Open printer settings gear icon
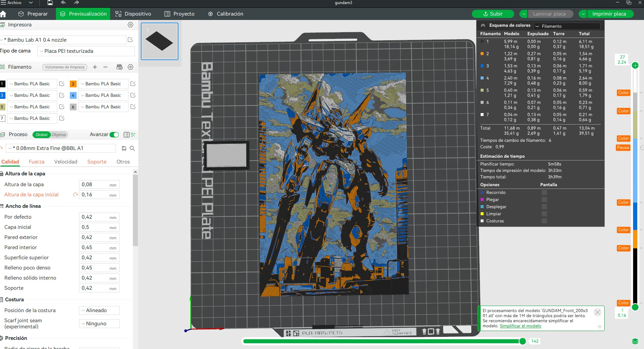The height and width of the screenshot is (349, 644). coord(130,25)
